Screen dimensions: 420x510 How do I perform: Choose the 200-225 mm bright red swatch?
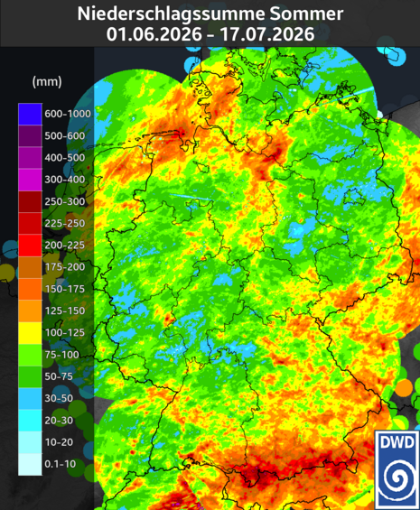30,246
